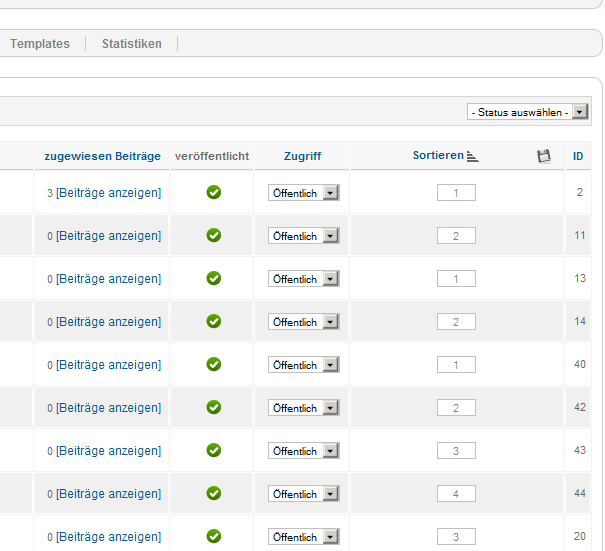The height and width of the screenshot is (551, 605).
Task: Toggle published checkmark for ID 11
Action: tap(213, 235)
